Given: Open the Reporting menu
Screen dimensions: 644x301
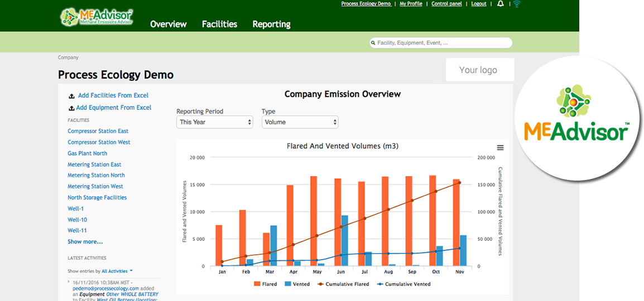Looking at the screenshot, I should 271,24.
